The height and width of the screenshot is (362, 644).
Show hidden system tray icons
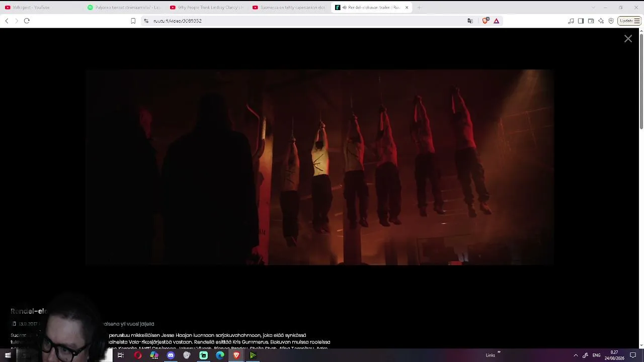(x=576, y=355)
